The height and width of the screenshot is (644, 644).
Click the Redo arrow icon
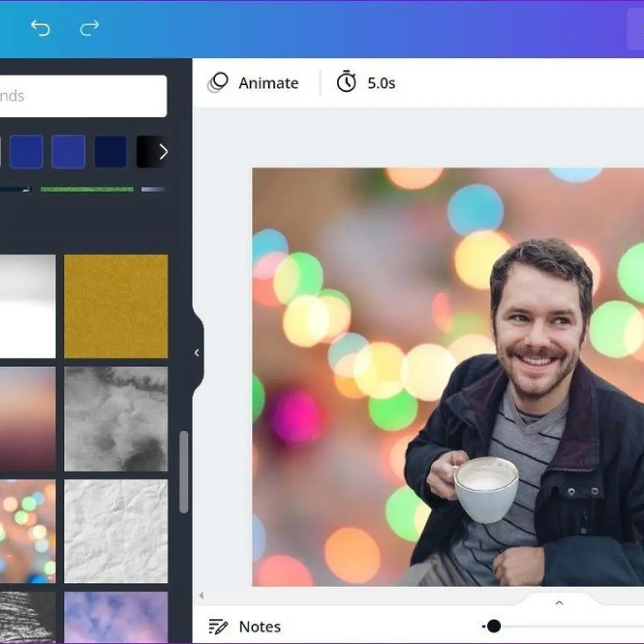[89, 28]
